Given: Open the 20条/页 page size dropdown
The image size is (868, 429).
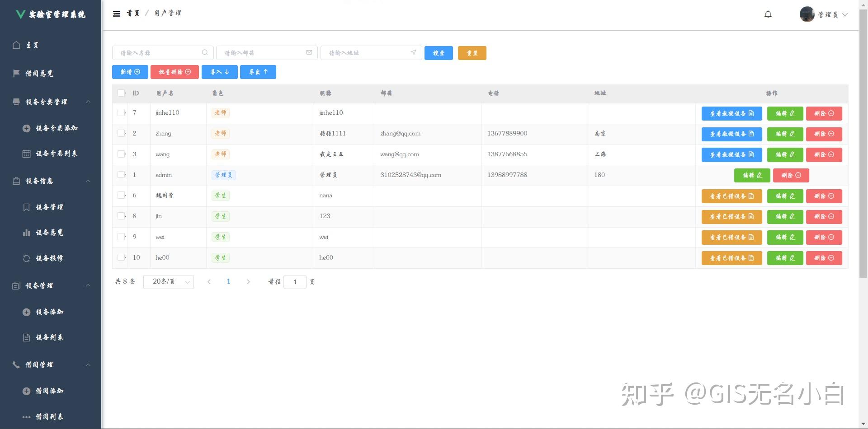Looking at the screenshot, I should [169, 281].
